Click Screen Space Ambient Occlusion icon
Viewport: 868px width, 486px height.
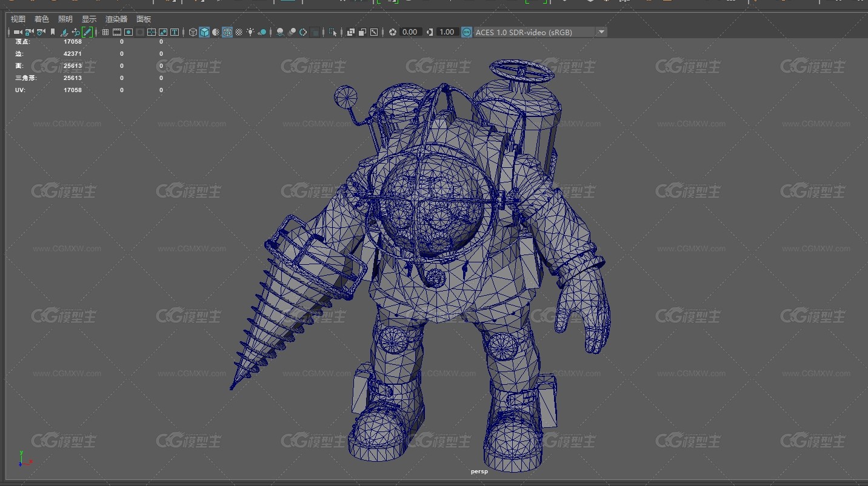pyautogui.click(x=280, y=32)
